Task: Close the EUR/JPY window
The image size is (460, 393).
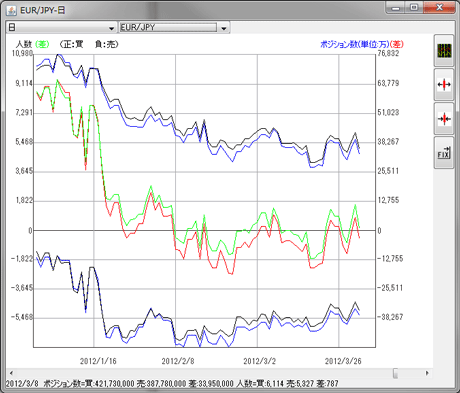Action: click(x=439, y=8)
